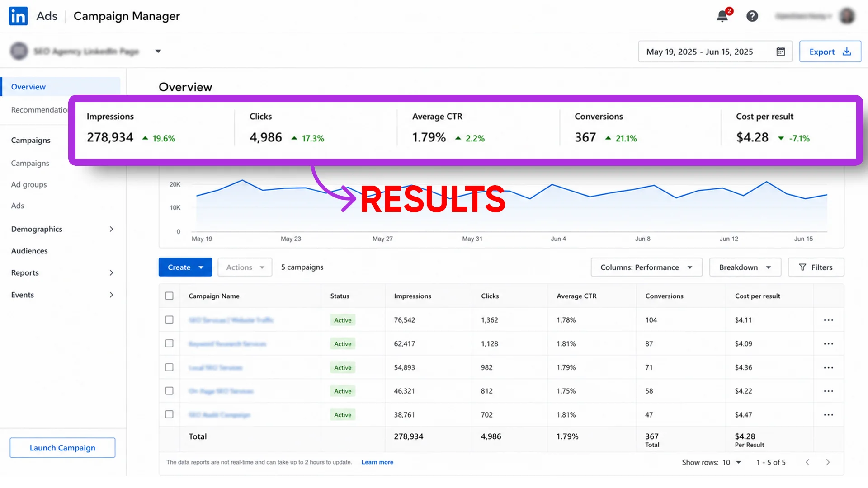Open the notifications bell
The image size is (868, 488).
(722, 16)
